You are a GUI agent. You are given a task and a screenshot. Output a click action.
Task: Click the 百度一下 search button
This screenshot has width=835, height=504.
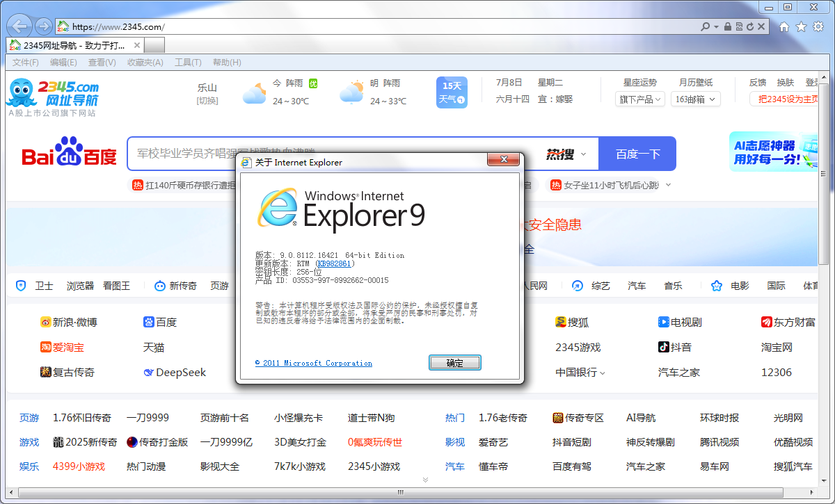pos(637,154)
